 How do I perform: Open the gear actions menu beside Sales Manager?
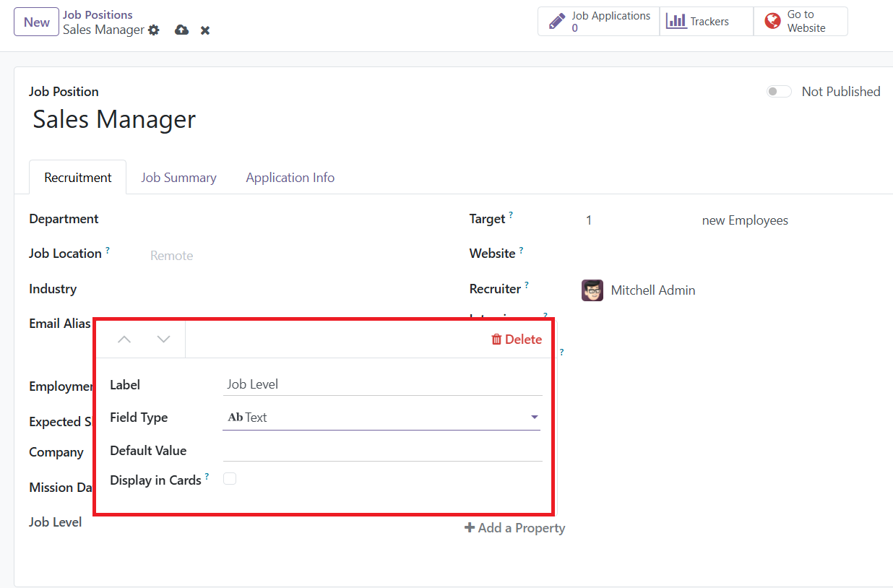[153, 30]
